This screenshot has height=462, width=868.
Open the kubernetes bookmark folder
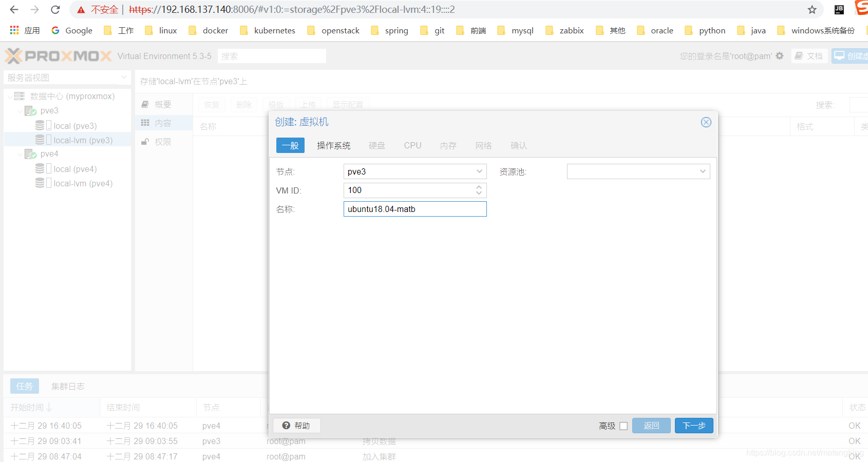(x=268, y=30)
